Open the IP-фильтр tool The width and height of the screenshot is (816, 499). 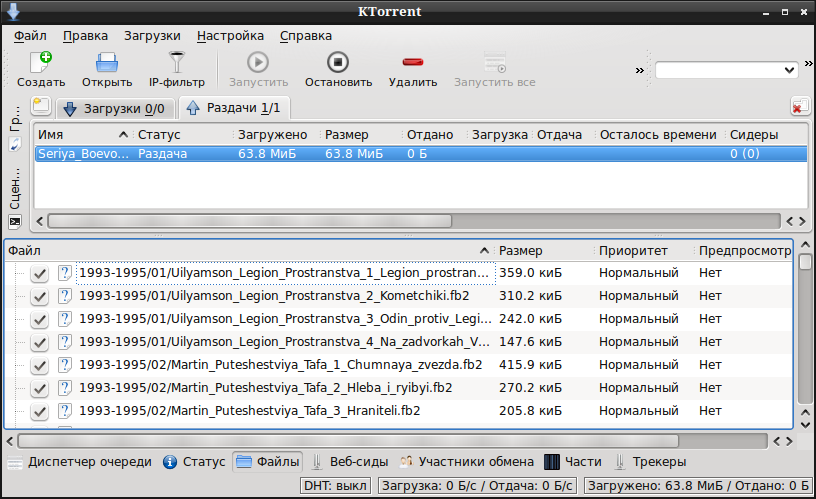pos(177,70)
